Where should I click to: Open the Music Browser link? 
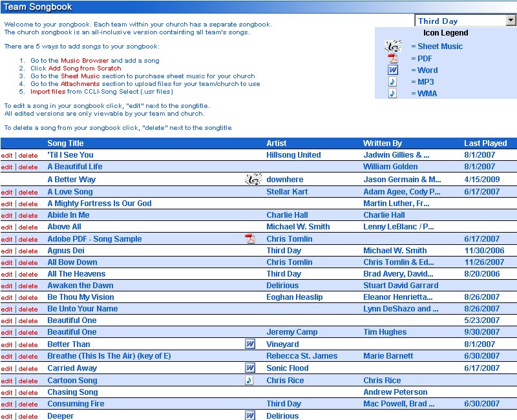tap(84, 60)
